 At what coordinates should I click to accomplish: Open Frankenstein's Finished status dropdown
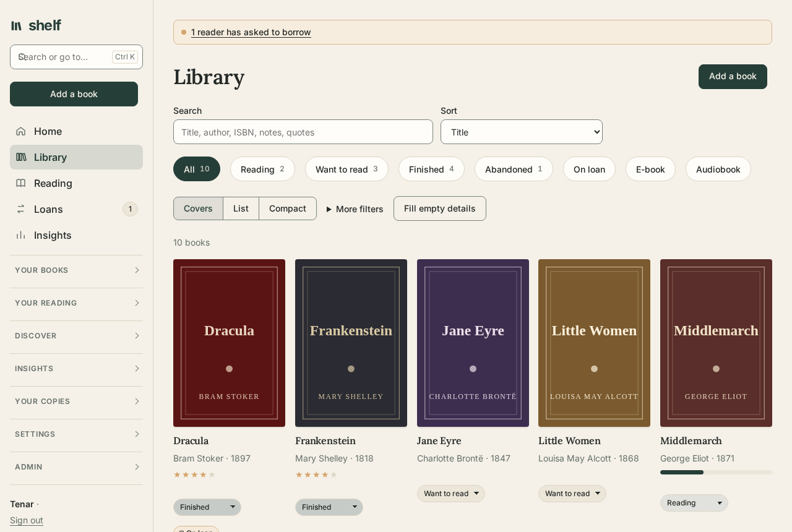[x=329, y=507]
